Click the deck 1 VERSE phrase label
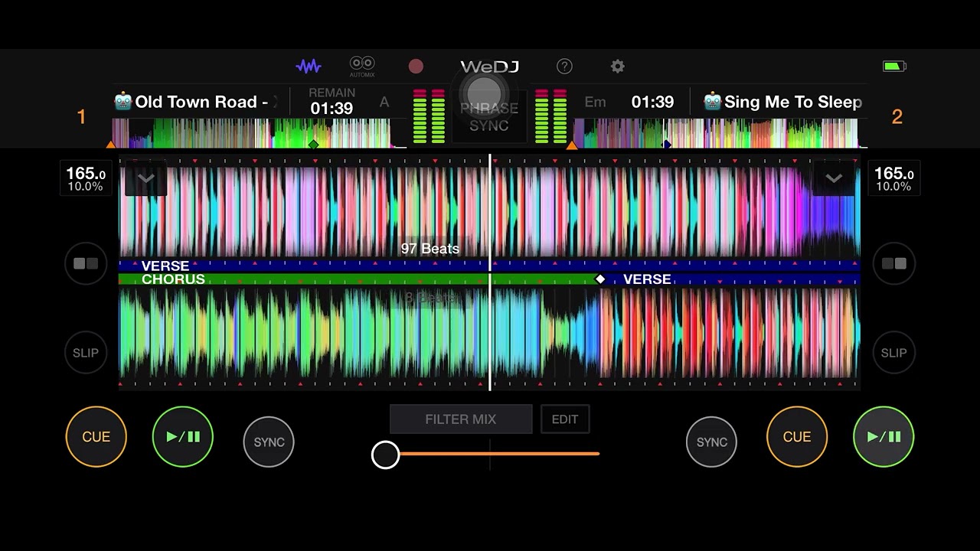 (x=165, y=266)
